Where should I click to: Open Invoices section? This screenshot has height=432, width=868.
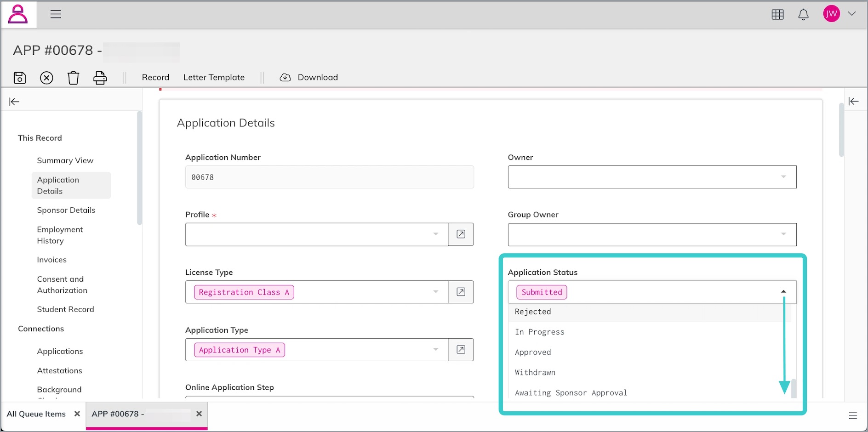click(x=52, y=260)
